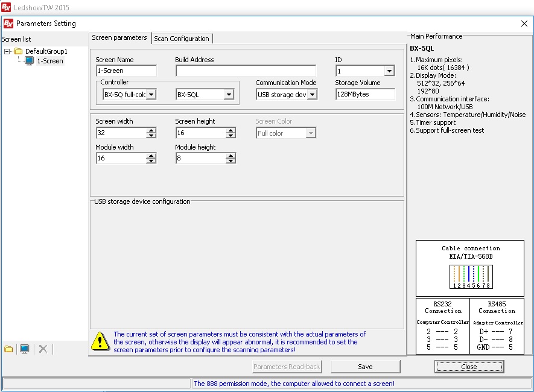The width and height of the screenshot is (534, 392).
Task: Click the Module height value field
Action: pyautogui.click(x=201, y=158)
